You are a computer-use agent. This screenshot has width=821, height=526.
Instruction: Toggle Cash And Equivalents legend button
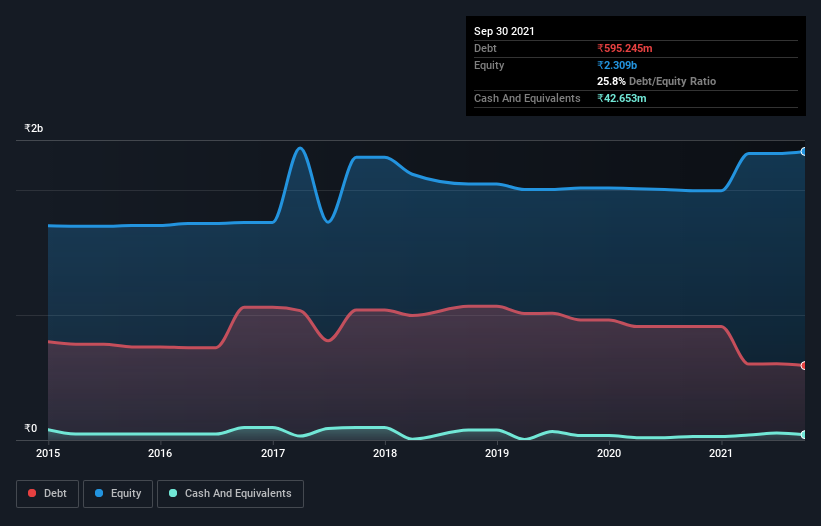pos(230,494)
